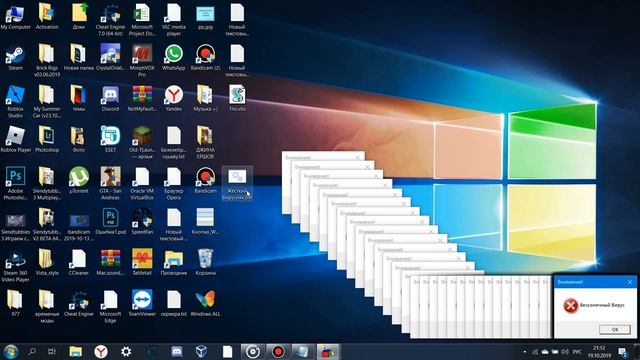Open the Discord desktop shortcut
Screen dimensions: 640x360
tap(110, 98)
